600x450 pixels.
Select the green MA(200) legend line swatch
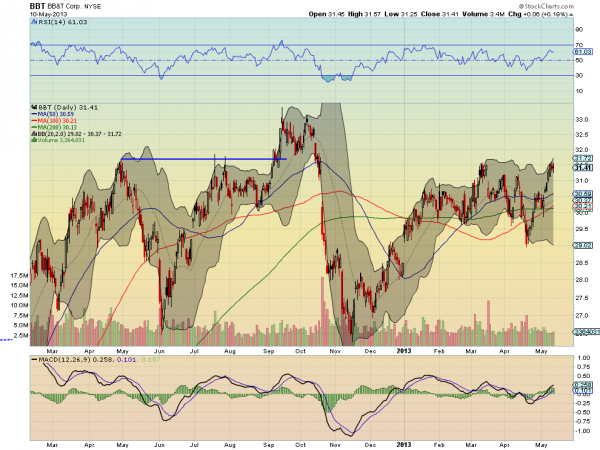click(34, 127)
